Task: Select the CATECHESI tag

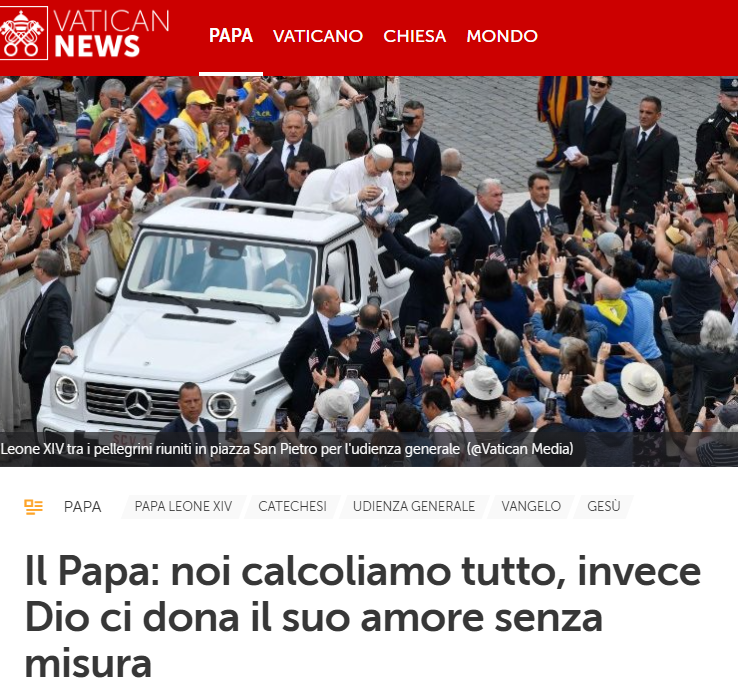Action: click(x=292, y=506)
